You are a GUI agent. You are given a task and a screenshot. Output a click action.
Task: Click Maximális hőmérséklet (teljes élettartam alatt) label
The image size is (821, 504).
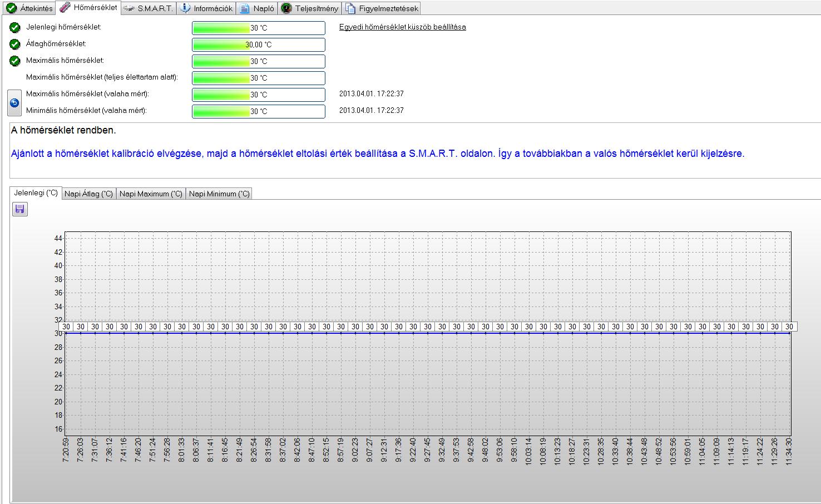click(102, 77)
